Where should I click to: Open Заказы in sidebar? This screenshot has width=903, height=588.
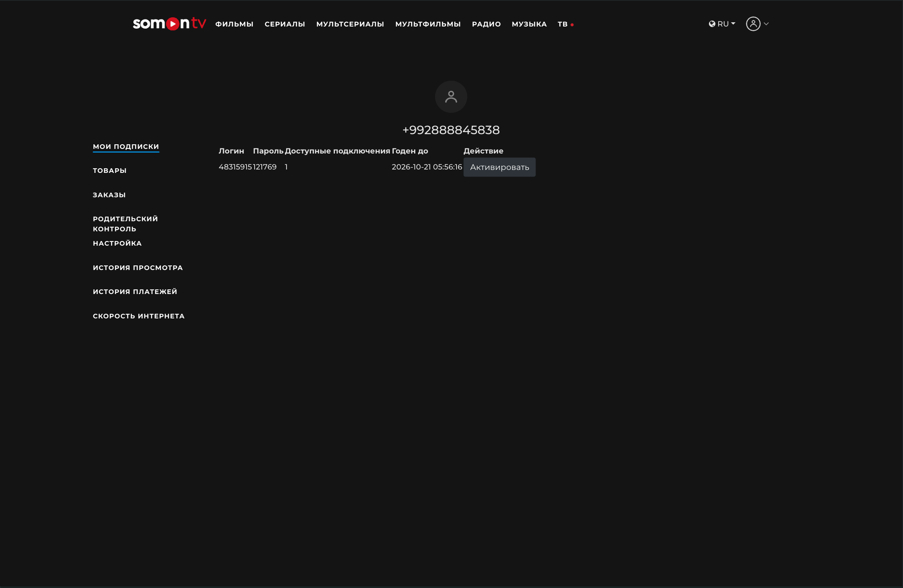click(x=109, y=195)
